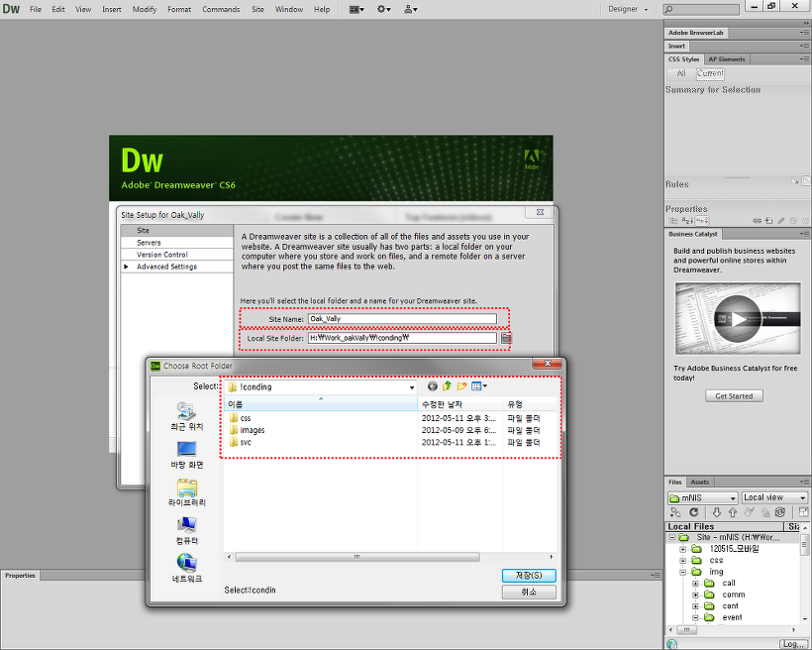The image size is (812, 650).
Task: Open the folder Select dropdown showing !conding
Action: [x=321, y=386]
